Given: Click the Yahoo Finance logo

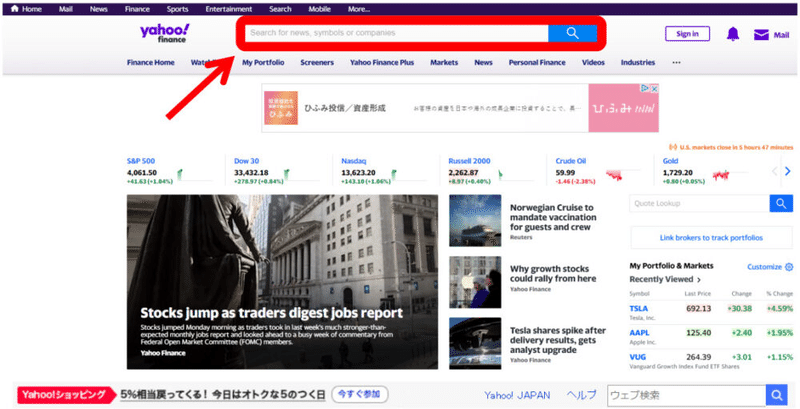Looking at the screenshot, I should pyautogui.click(x=165, y=33).
